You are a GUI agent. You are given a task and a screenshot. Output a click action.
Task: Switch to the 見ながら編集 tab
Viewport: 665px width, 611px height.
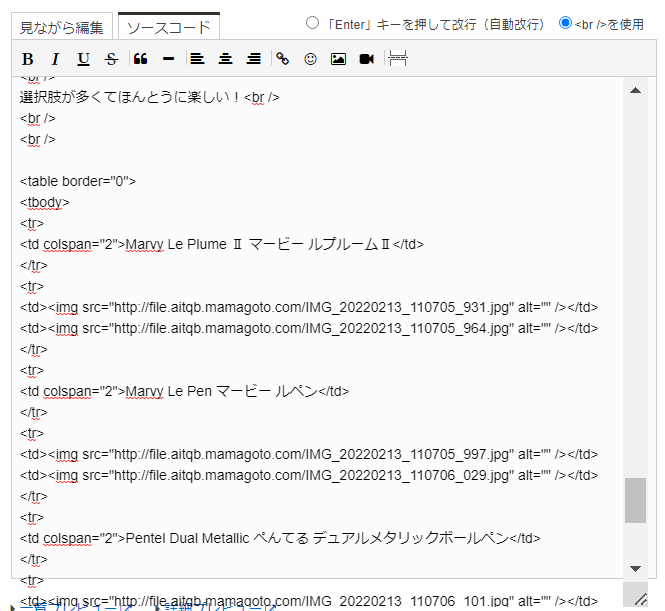click(x=62, y=27)
